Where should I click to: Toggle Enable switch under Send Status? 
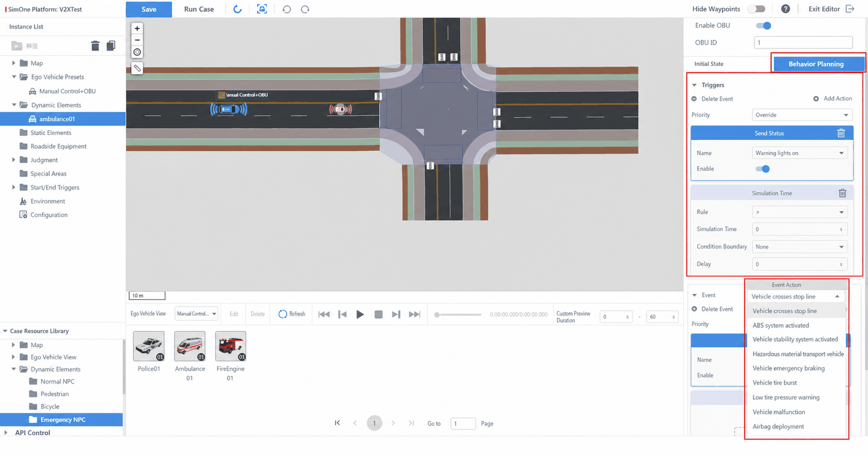pyautogui.click(x=762, y=169)
